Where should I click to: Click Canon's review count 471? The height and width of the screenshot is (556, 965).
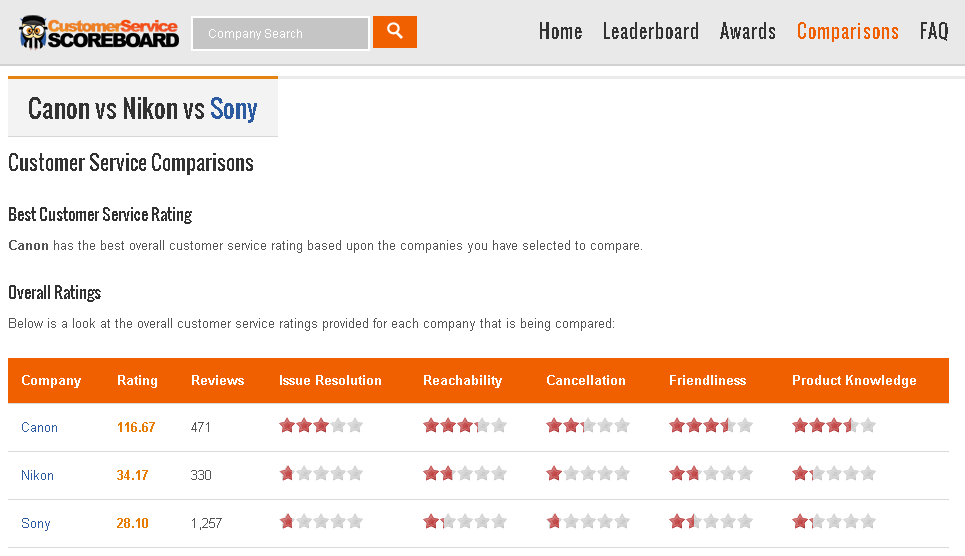click(x=201, y=427)
